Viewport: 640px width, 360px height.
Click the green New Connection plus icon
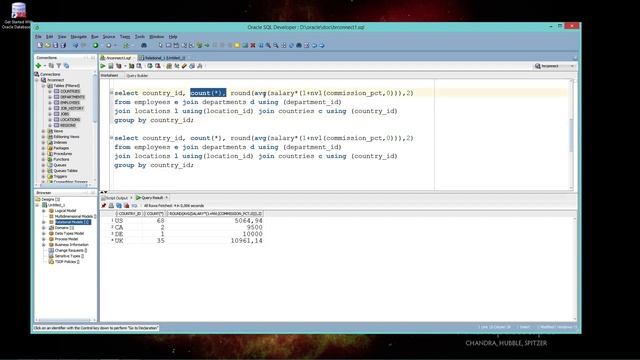(x=38, y=66)
